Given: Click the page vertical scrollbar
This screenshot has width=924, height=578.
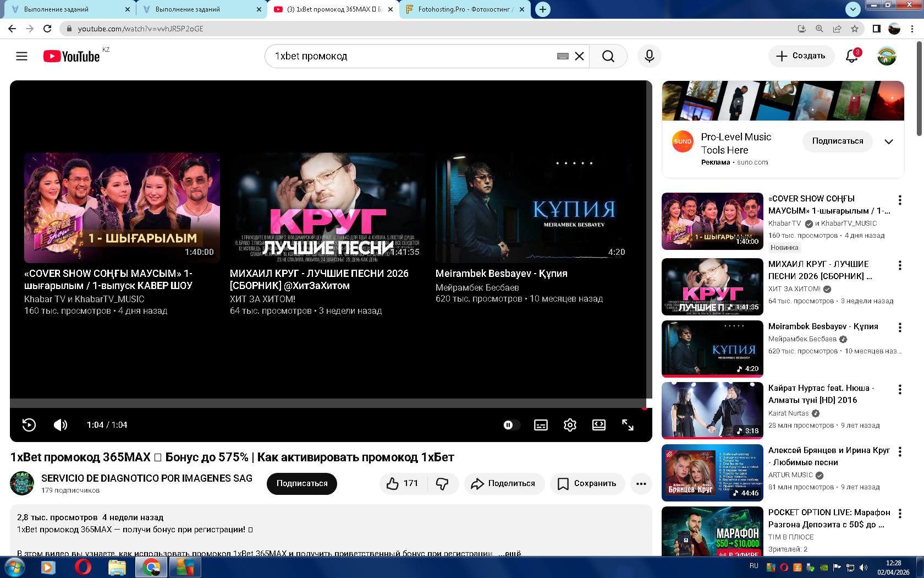Looking at the screenshot, I should [x=920, y=88].
